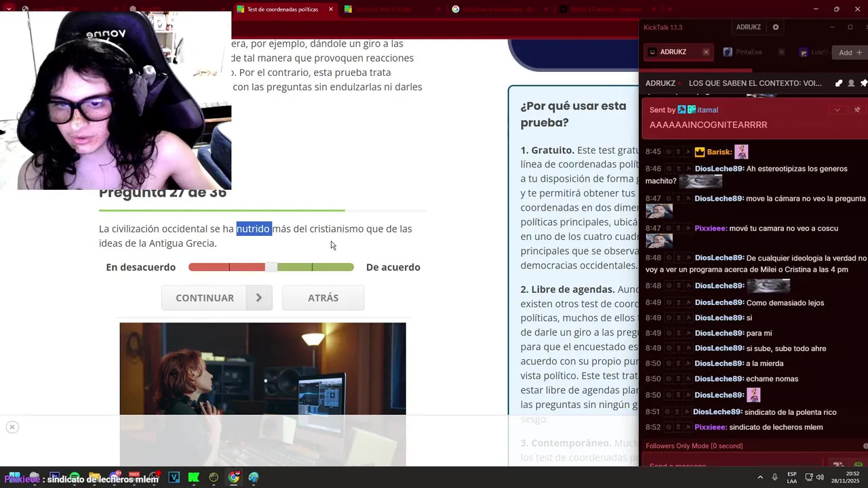Expand the pinned message chevron
Viewport: 868px width, 488px height.
pos(837,110)
